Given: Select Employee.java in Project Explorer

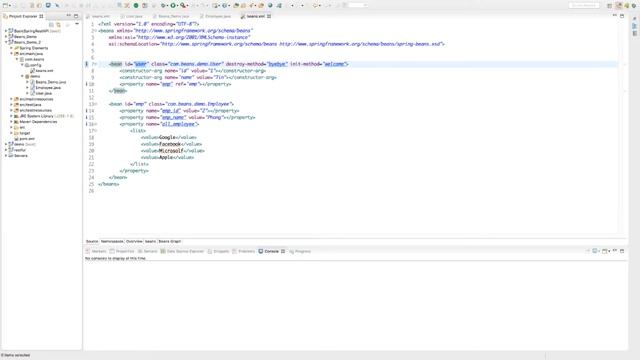Looking at the screenshot, I should point(46,88).
